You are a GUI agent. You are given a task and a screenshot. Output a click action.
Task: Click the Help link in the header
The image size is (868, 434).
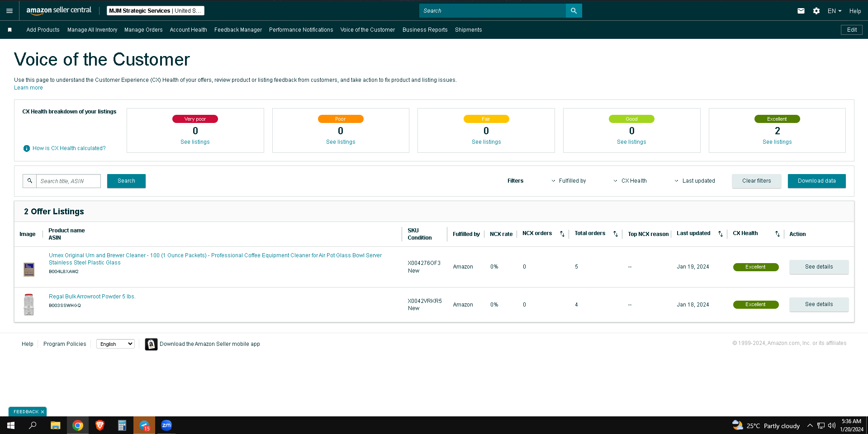pos(855,11)
